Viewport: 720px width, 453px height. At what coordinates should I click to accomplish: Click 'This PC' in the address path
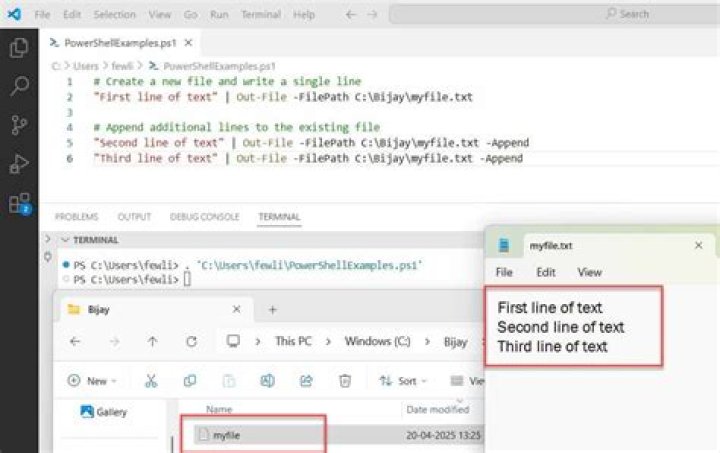[x=293, y=341]
